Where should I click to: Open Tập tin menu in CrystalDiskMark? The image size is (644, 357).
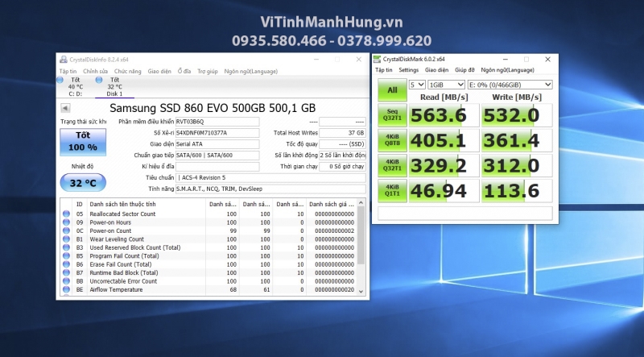click(x=384, y=70)
